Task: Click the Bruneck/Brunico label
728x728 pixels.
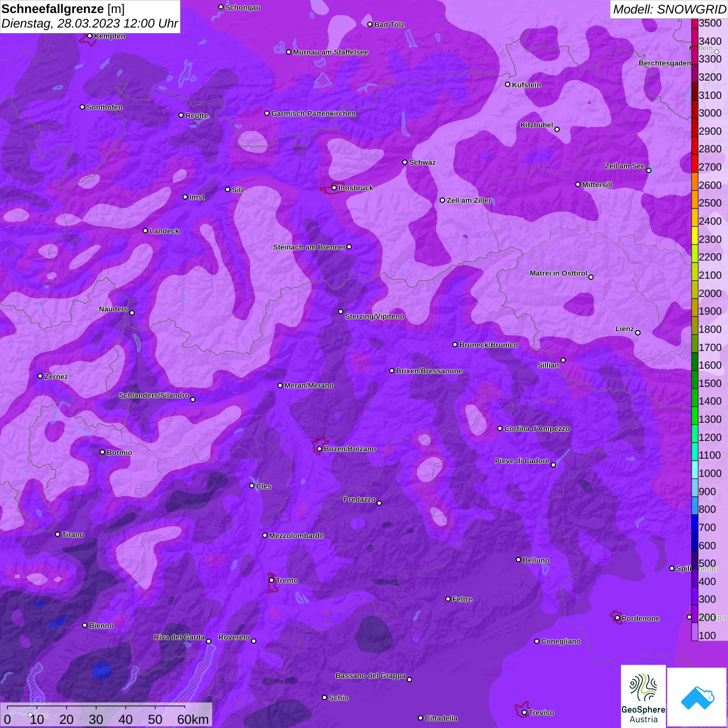Action: pyautogui.click(x=489, y=345)
